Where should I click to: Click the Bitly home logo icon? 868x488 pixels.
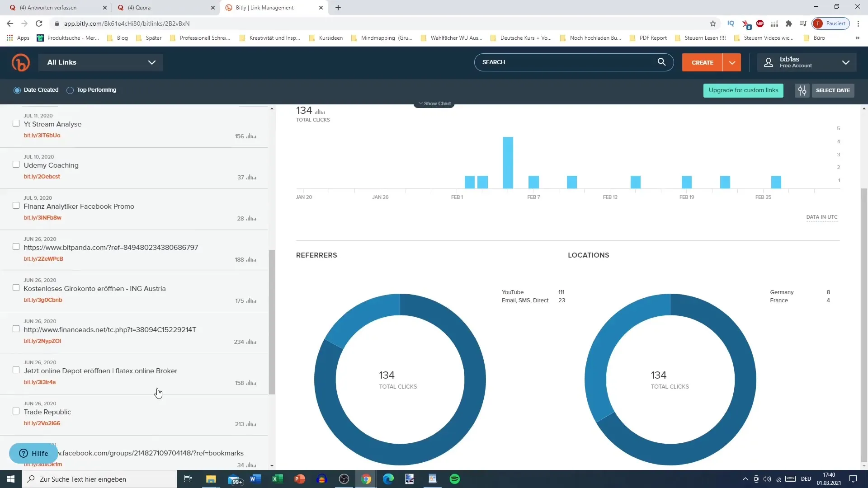pos(20,62)
